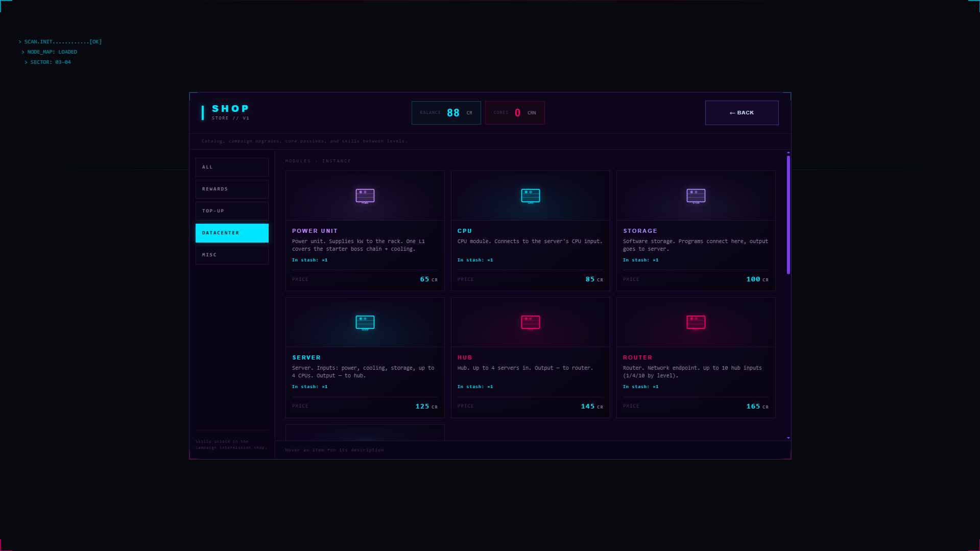Click the shop list scrollbar thumb
The height and width of the screenshot is (551, 980).
point(788,215)
